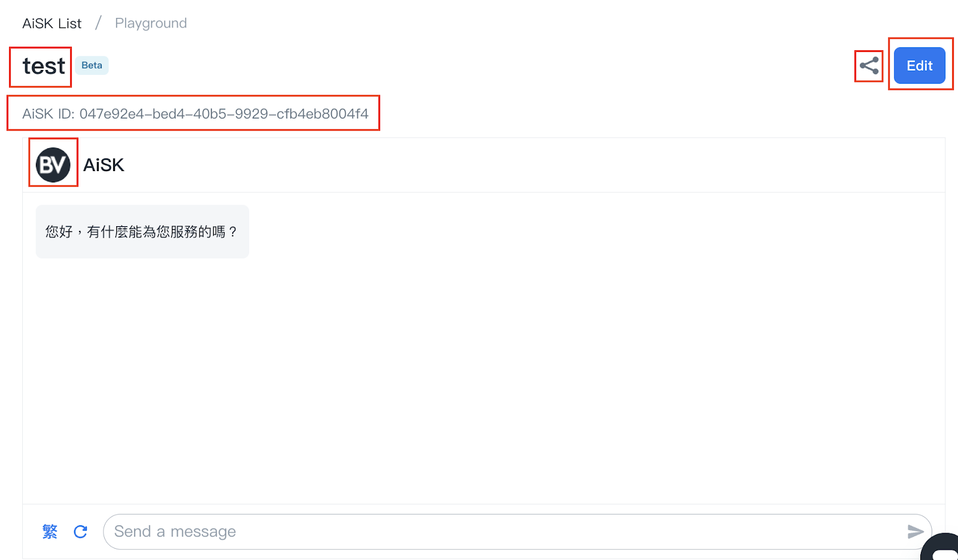This screenshot has width=958, height=560.
Task: Click the breadcrumb slash separator
Action: 98,23
